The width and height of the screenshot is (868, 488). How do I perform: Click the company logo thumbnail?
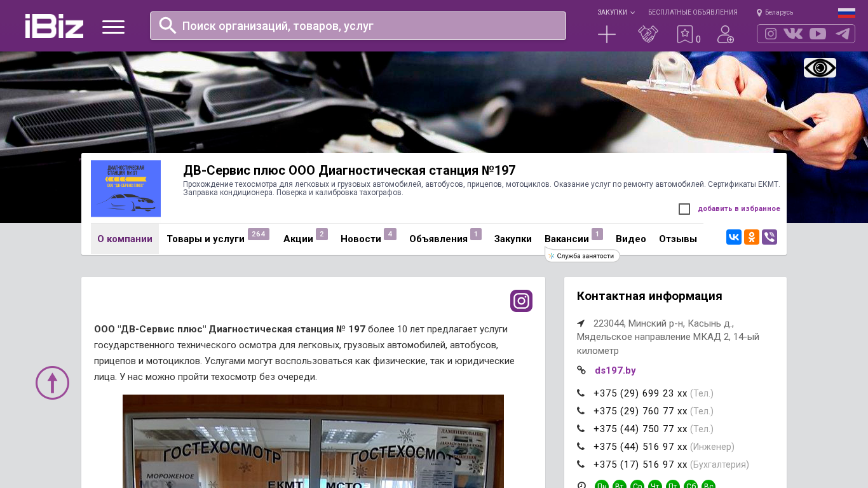[126, 189]
